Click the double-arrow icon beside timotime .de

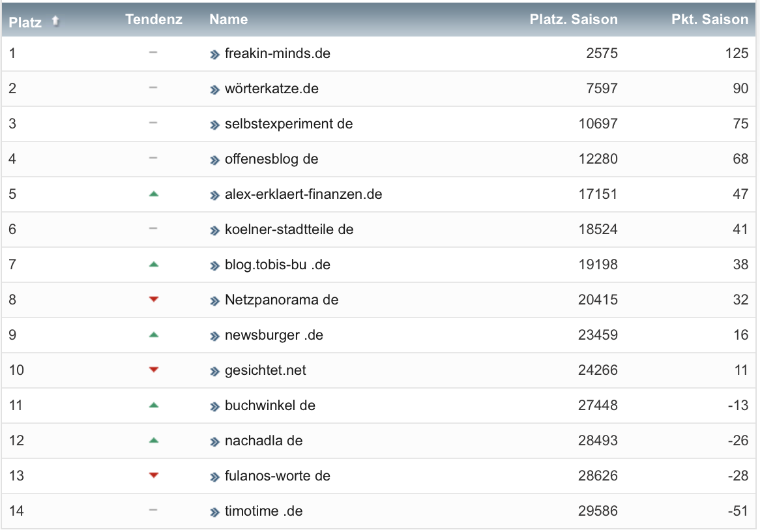tap(214, 512)
